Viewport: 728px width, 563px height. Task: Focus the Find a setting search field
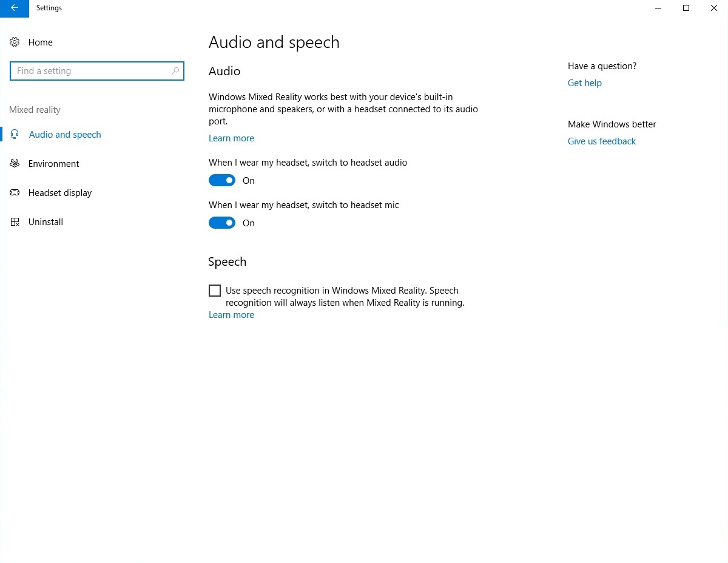[x=91, y=71]
